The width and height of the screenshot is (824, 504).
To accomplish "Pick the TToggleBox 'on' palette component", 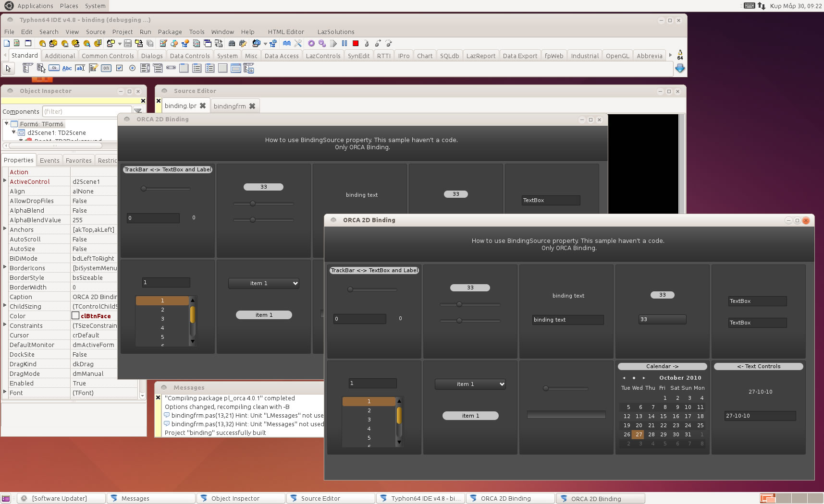I will click(106, 68).
